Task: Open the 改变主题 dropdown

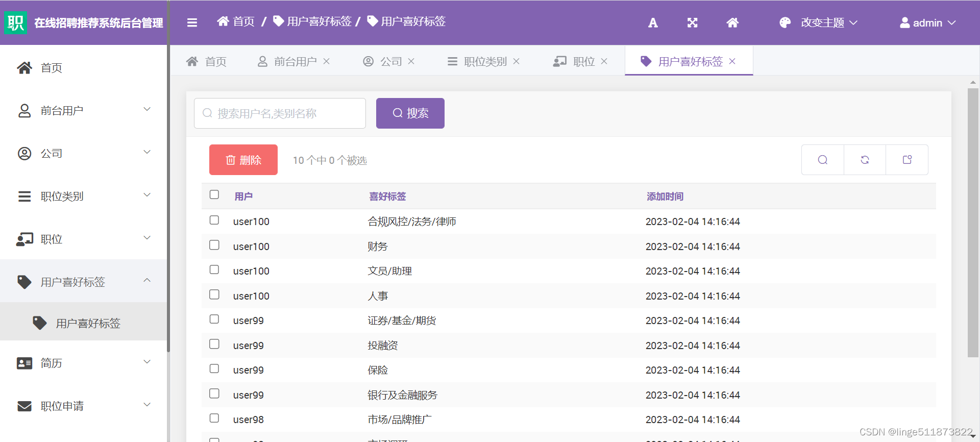Action: [829, 22]
